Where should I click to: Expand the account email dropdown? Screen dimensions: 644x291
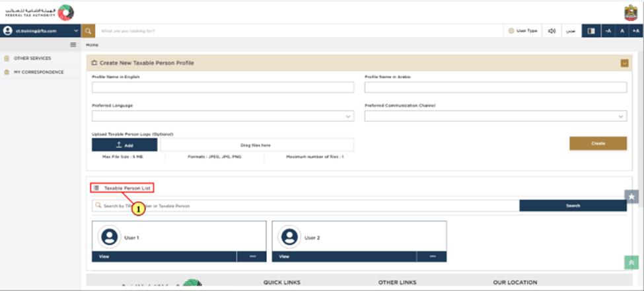pyautogui.click(x=76, y=30)
